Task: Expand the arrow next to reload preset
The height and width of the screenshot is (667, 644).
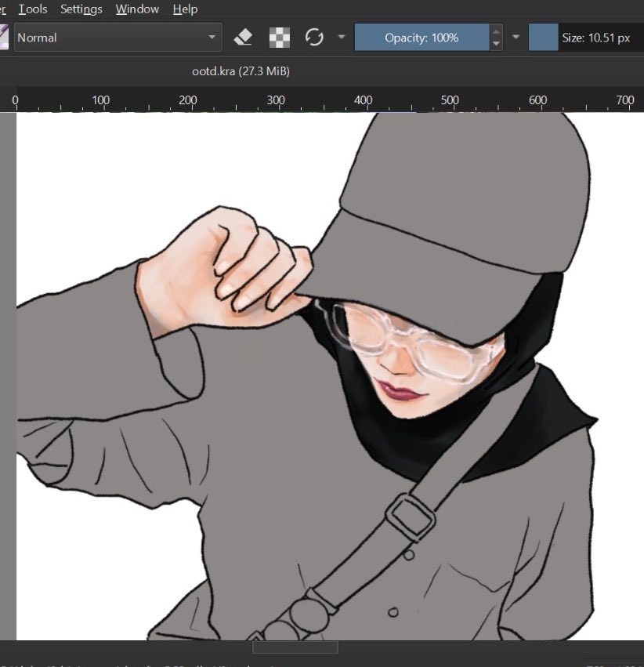Action: coord(342,37)
